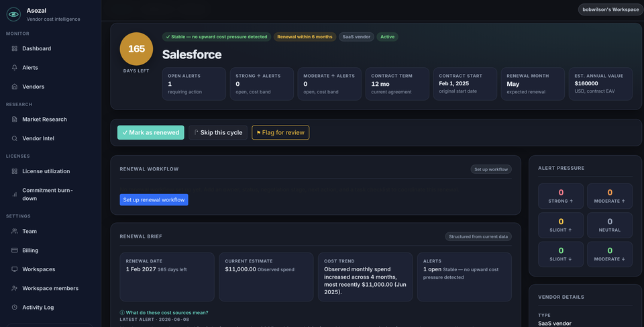Click the Moderate ↑ tile in Alert Pressure
644x327 pixels.
pos(610,196)
